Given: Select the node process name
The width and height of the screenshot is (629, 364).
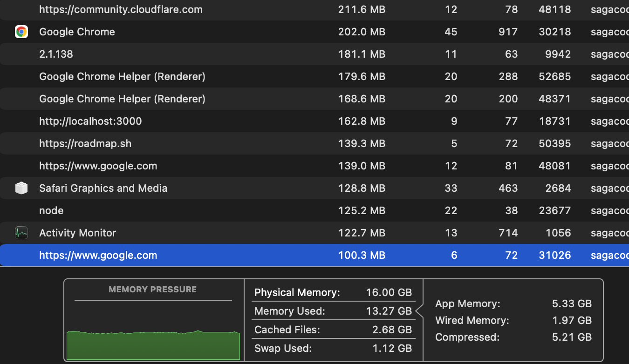Looking at the screenshot, I should 51,210.
